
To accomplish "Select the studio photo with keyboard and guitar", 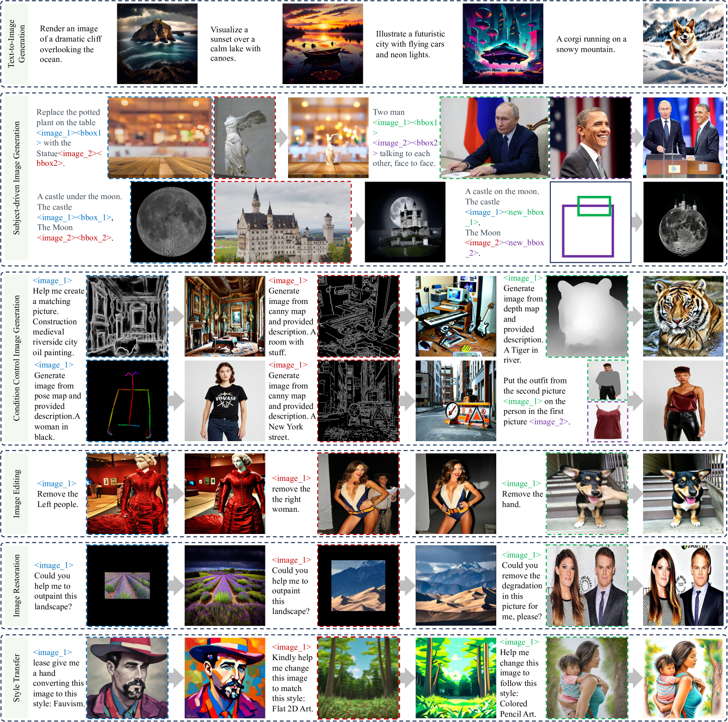I will (x=456, y=316).
